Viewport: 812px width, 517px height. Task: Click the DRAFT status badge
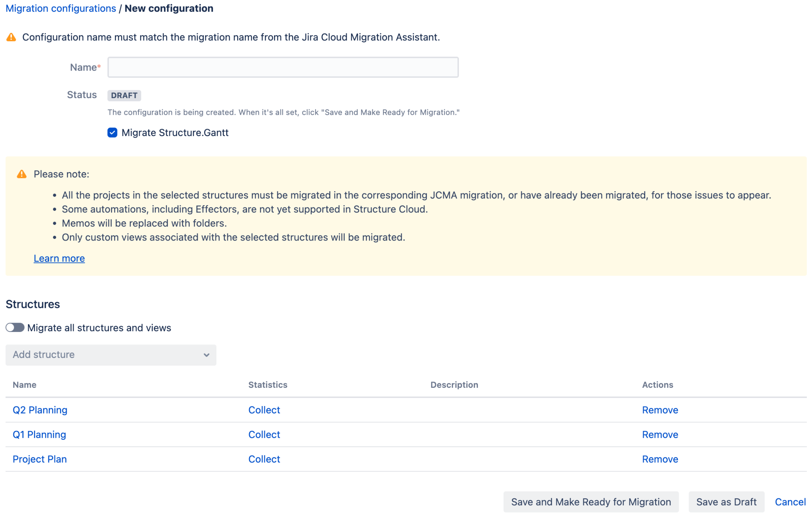pos(124,95)
